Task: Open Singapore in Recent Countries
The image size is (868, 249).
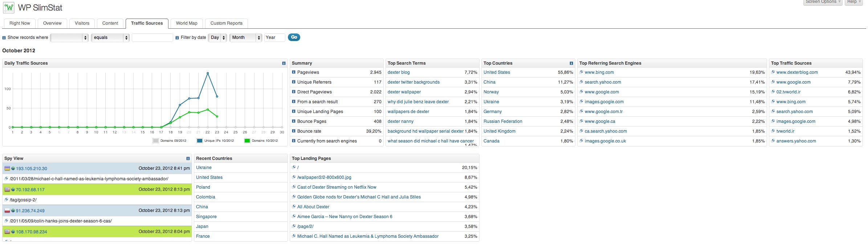Action: (206, 217)
